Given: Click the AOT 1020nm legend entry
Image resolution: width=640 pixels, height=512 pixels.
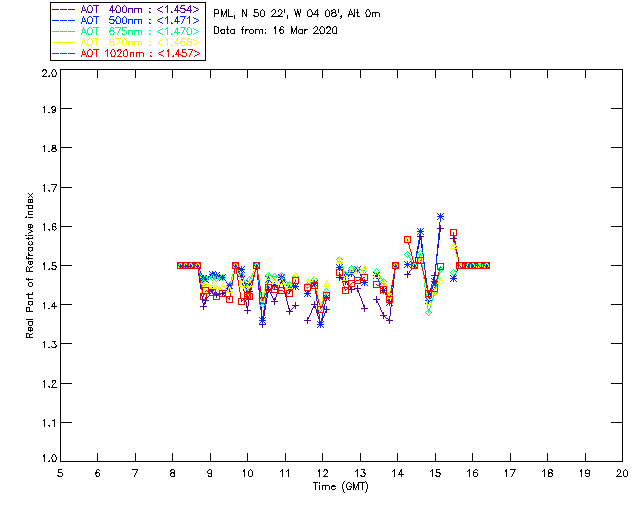Looking at the screenshot, I should (126, 53).
